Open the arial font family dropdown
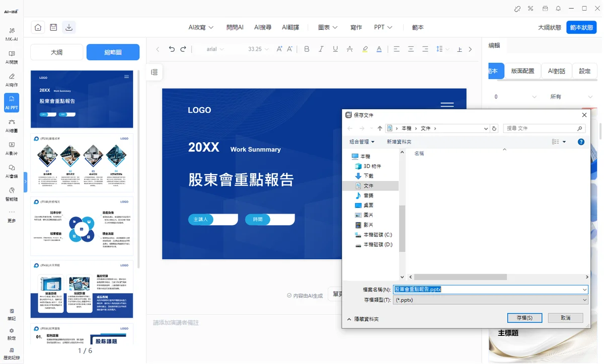This screenshot has width=604, height=364. click(216, 49)
